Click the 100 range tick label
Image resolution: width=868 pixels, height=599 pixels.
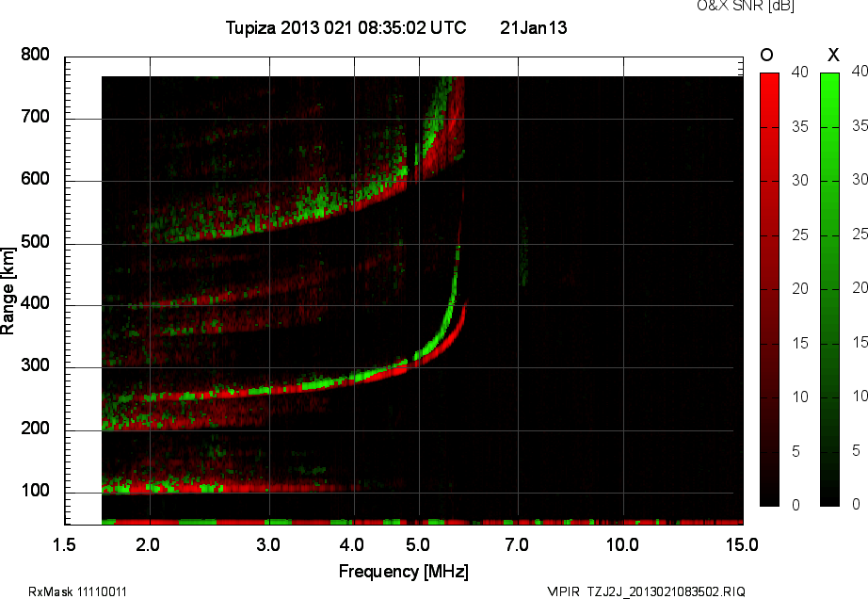36,491
